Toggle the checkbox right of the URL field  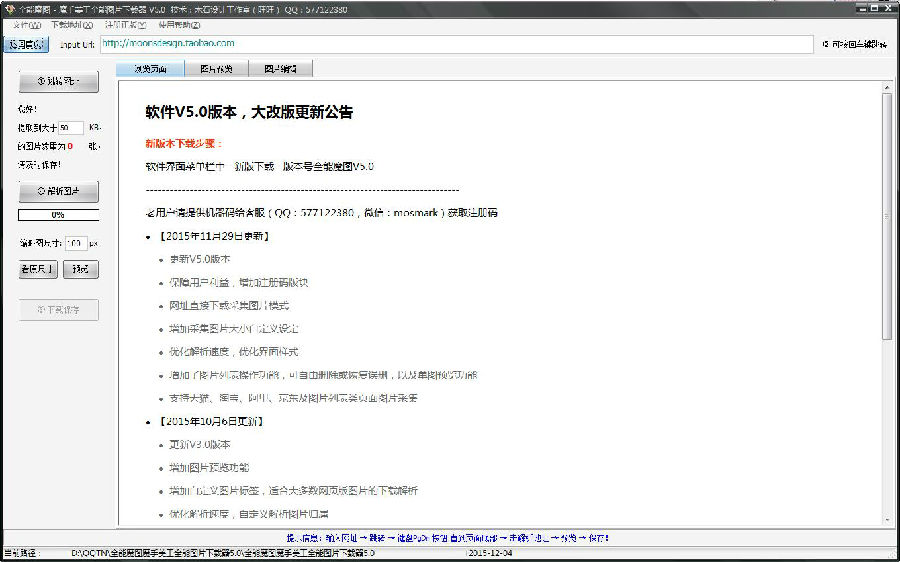click(x=825, y=44)
